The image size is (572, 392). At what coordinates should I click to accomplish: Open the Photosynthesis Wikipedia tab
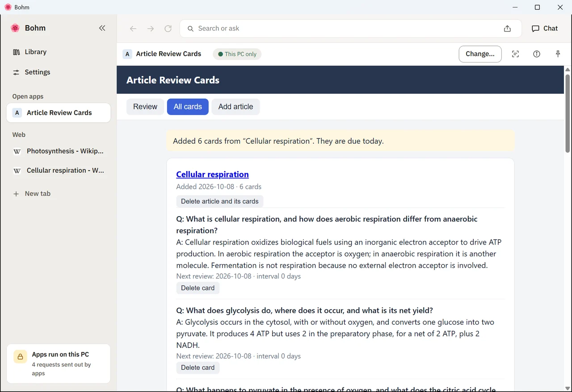[x=59, y=151]
